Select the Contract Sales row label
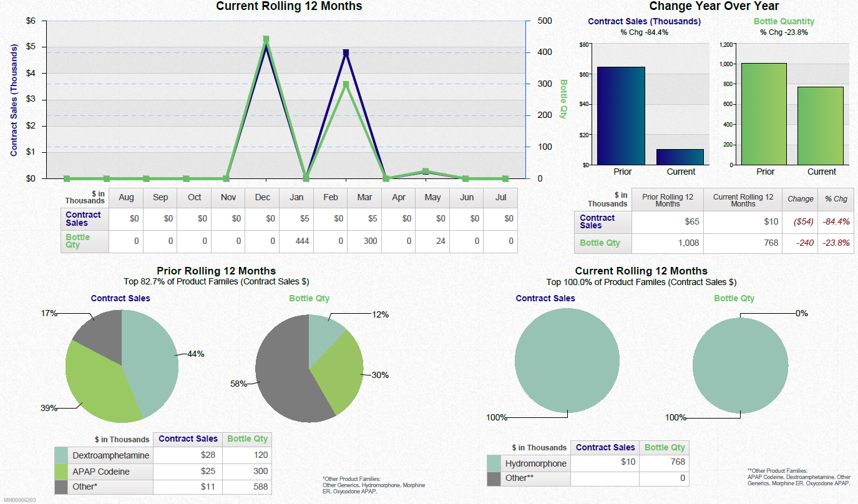This screenshot has height=504, width=858. click(84, 218)
